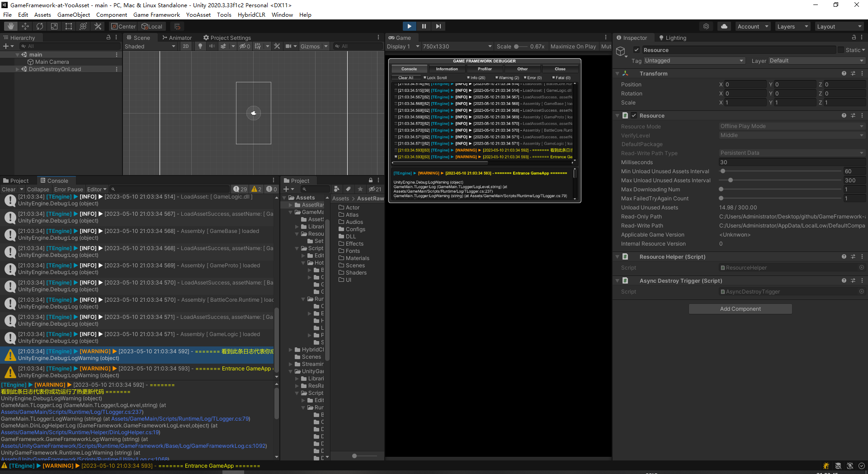This screenshot has height=474, width=868.
Task: Switch to the Lighting tab
Action: [x=672, y=38]
